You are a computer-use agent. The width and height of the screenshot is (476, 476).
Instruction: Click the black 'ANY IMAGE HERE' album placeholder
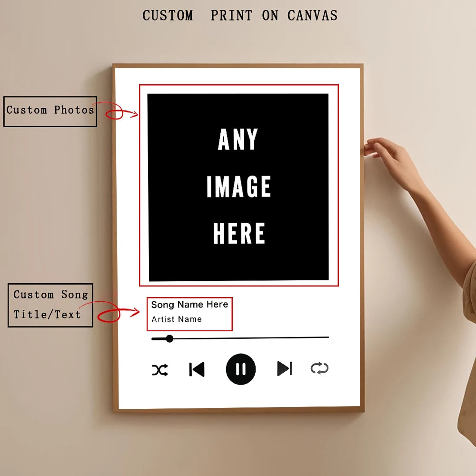tap(238, 187)
